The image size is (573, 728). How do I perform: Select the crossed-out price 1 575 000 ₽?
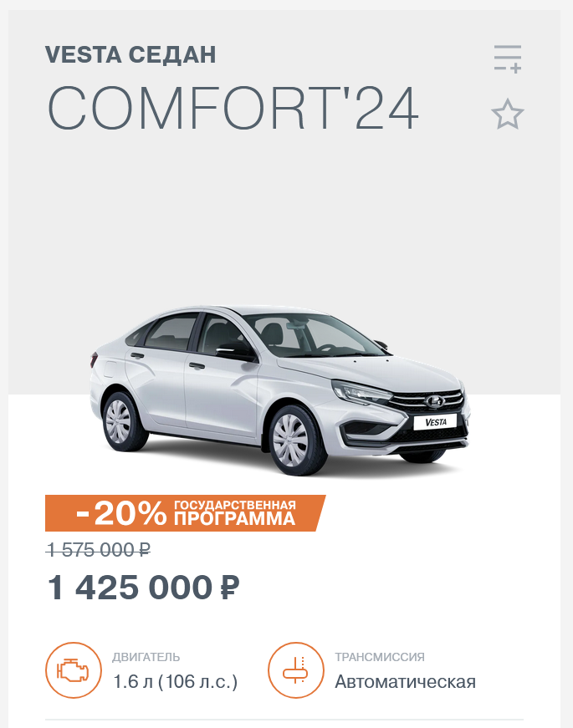[x=99, y=550]
